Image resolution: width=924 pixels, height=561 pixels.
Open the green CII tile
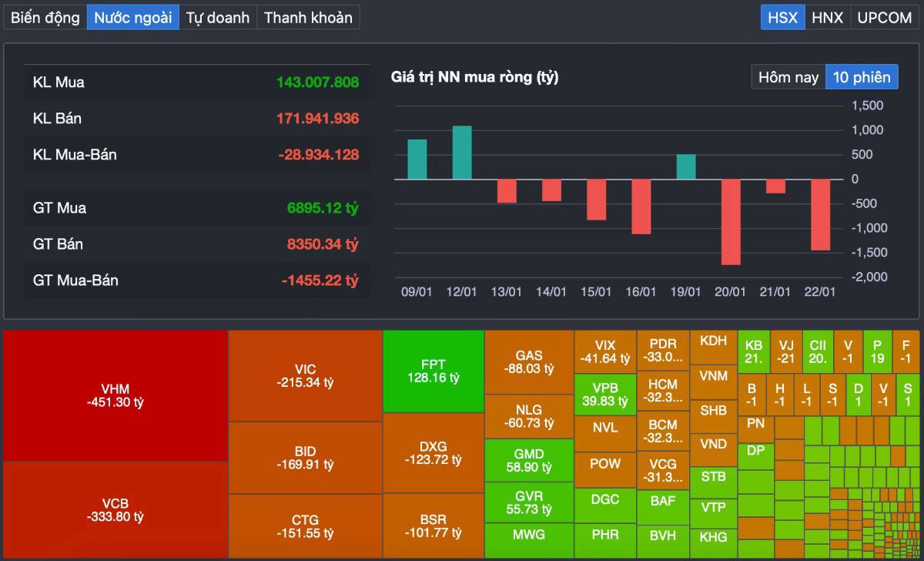tap(818, 352)
